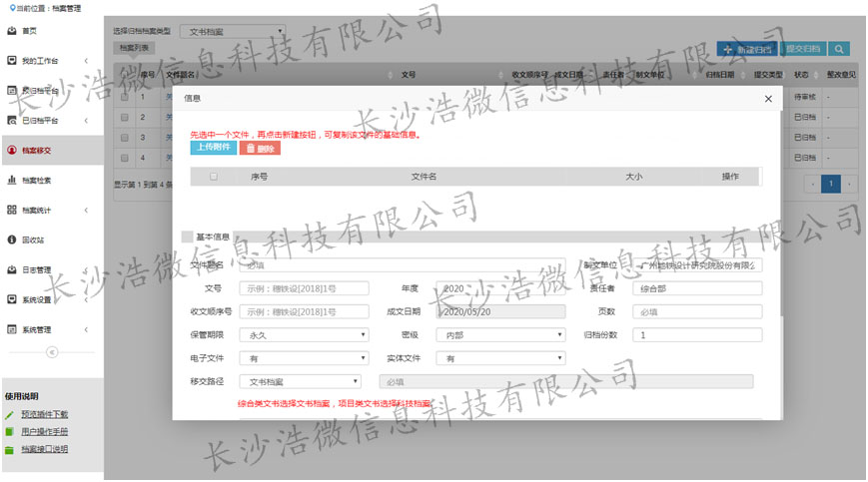The width and height of the screenshot is (868, 482).
Task: Click the search magnifier icon button
Action: pos(840,48)
